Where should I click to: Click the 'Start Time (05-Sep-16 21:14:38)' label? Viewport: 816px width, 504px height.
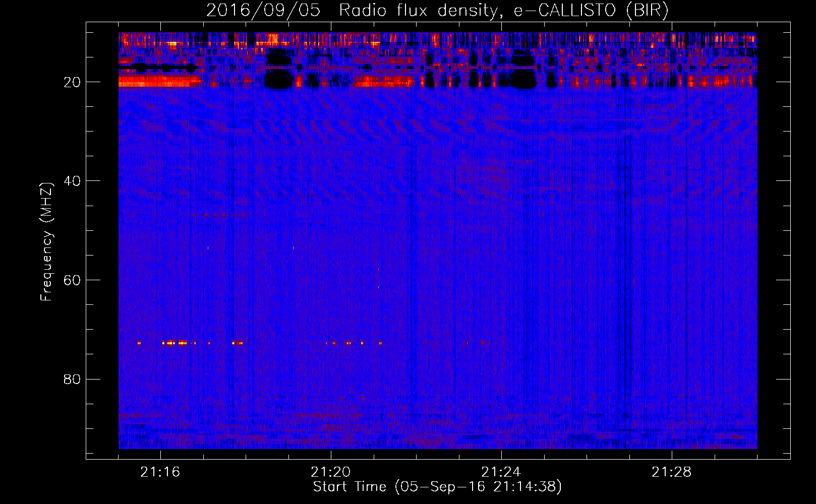437,486
